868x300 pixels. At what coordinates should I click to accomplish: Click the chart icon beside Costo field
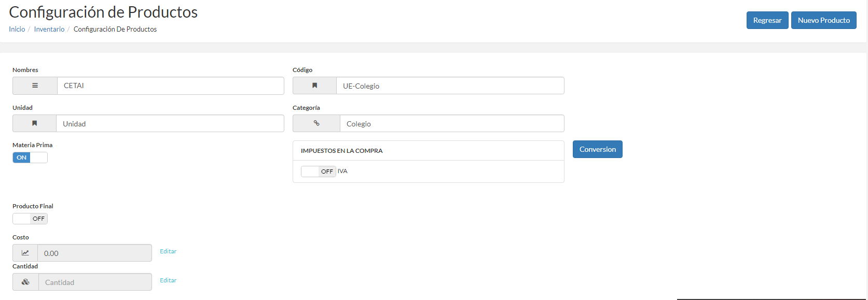25,253
